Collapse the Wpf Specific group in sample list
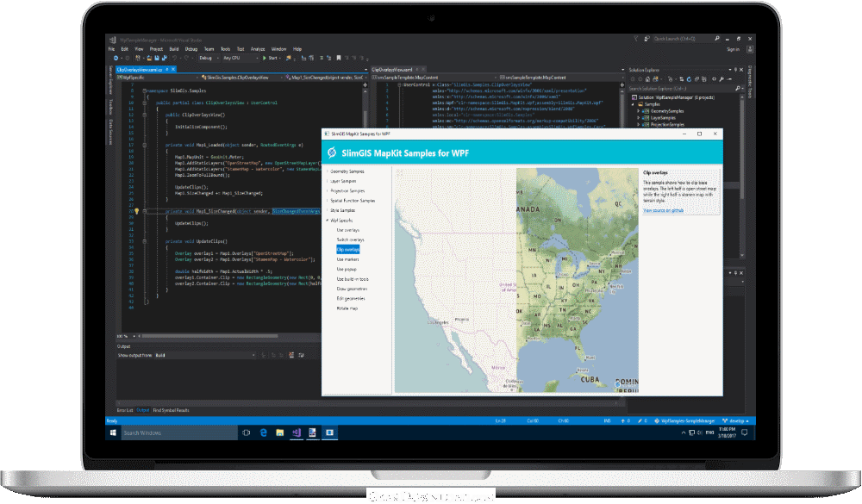 coord(327,221)
